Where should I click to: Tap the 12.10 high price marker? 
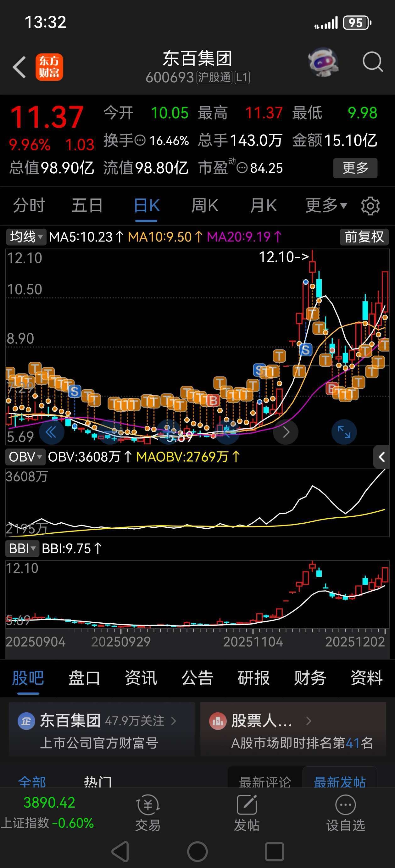click(x=284, y=257)
